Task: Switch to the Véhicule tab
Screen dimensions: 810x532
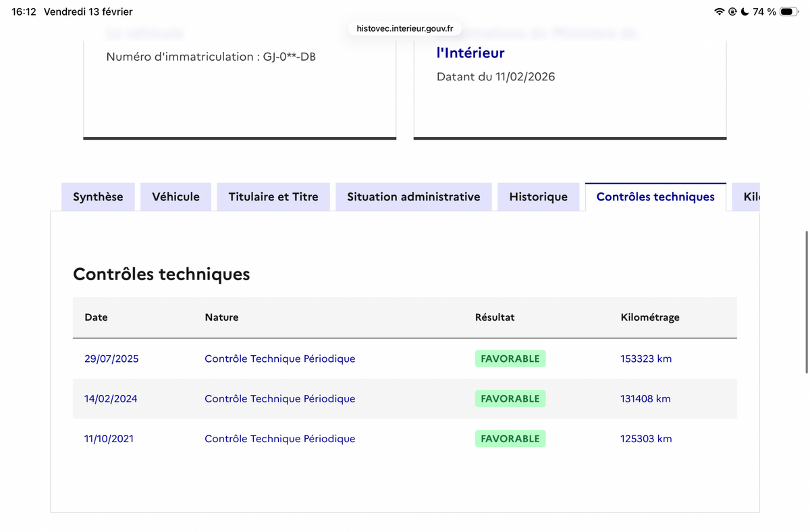Action: 175,196
